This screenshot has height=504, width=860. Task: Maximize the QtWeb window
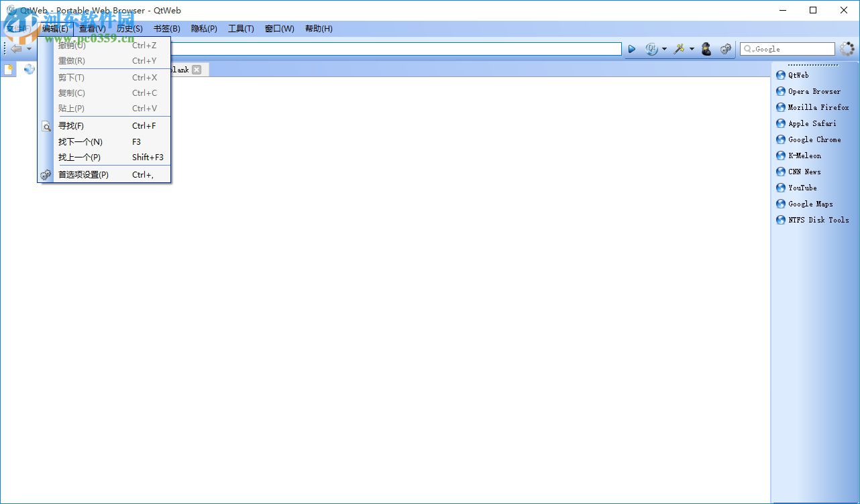point(813,10)
